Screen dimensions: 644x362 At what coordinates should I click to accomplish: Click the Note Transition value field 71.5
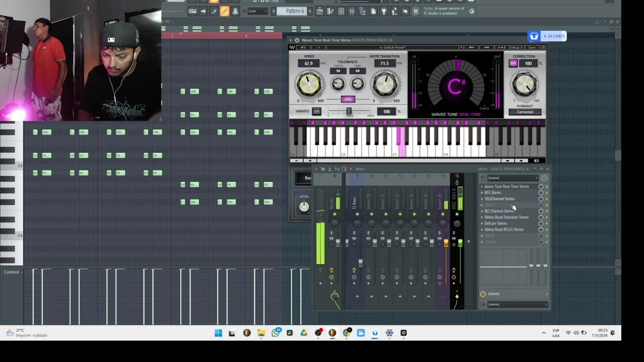[385, 63]
